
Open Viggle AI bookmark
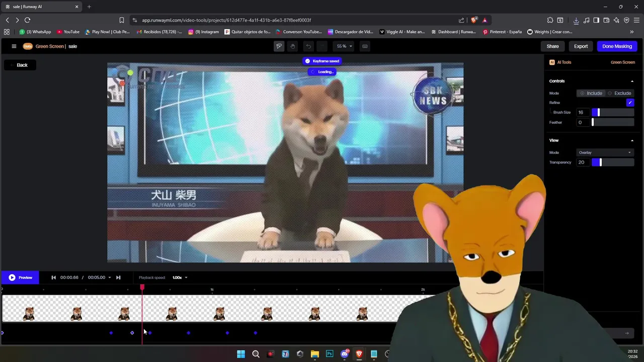tap(402, 32)
